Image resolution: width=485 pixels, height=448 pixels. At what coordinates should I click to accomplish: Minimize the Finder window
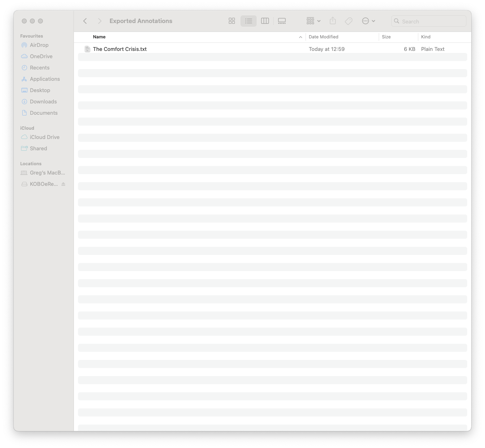pos(32,21)
